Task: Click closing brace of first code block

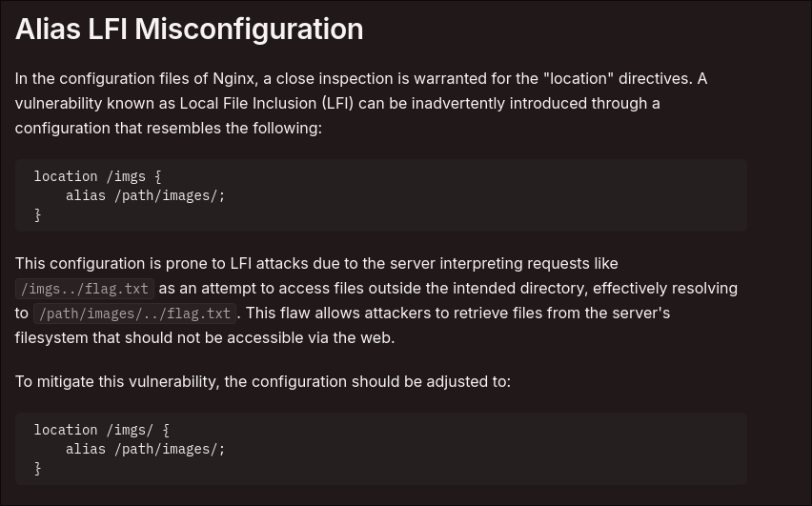Action: click(38, 215)
